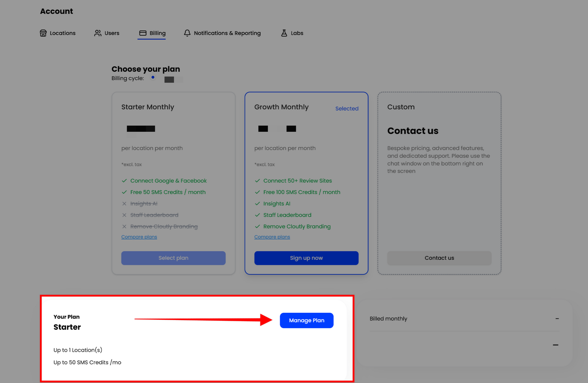Screen dimensions: 588x383
Task: Click the storefront icon beside Locations
Action: (x=43, y=33)
